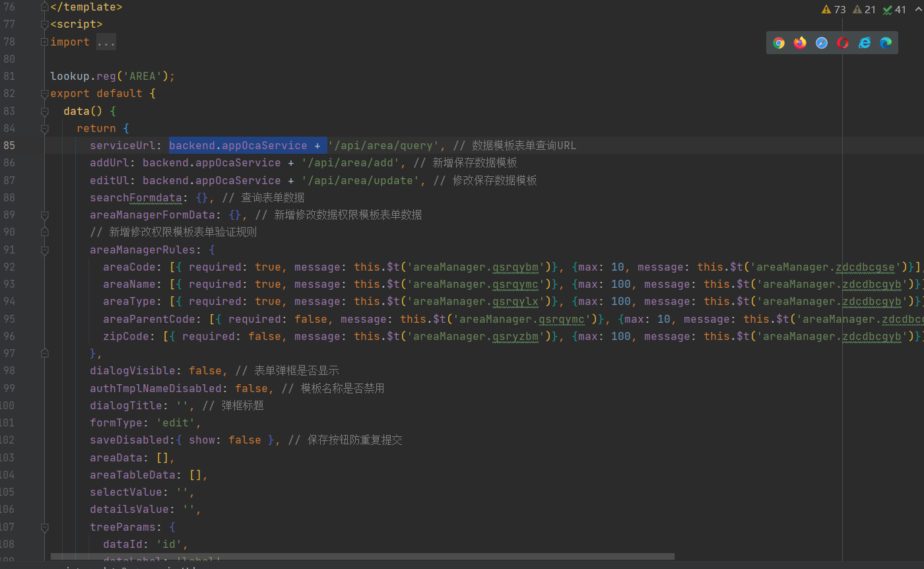
Task: Open the page in Chrome browser
Action: (x=779, y=43)
